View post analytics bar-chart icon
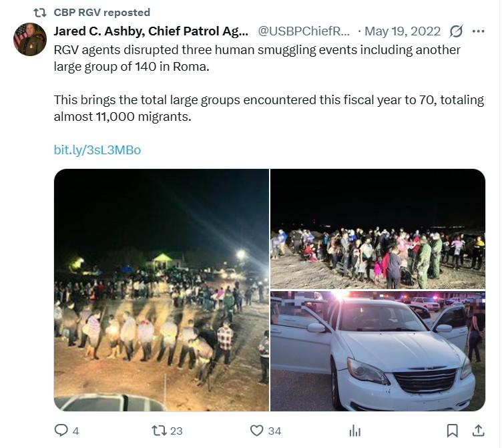This screenshot has width=502, height=448. tap(355, 431)
